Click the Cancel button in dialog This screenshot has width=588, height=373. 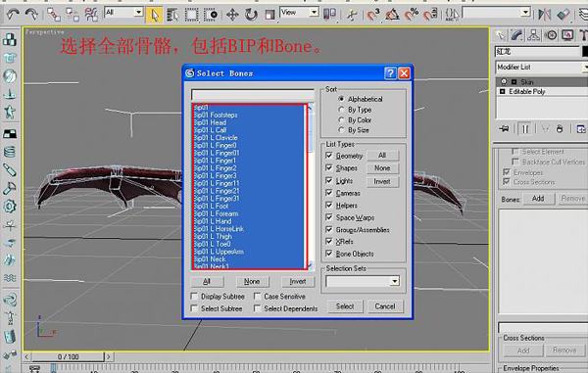385,306
